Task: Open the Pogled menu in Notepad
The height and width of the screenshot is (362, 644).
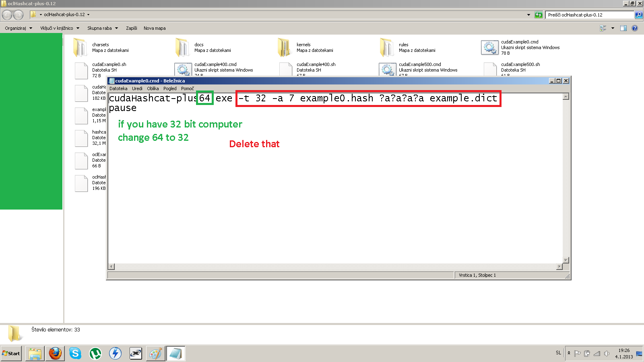Action: click(170, 88)
